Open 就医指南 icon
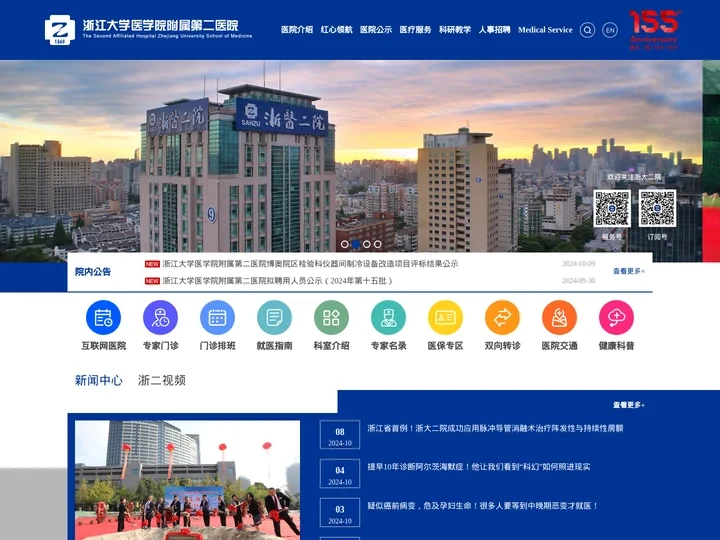Image resolution: width=720 pixels, height=540 pixels. coord(274,317)
